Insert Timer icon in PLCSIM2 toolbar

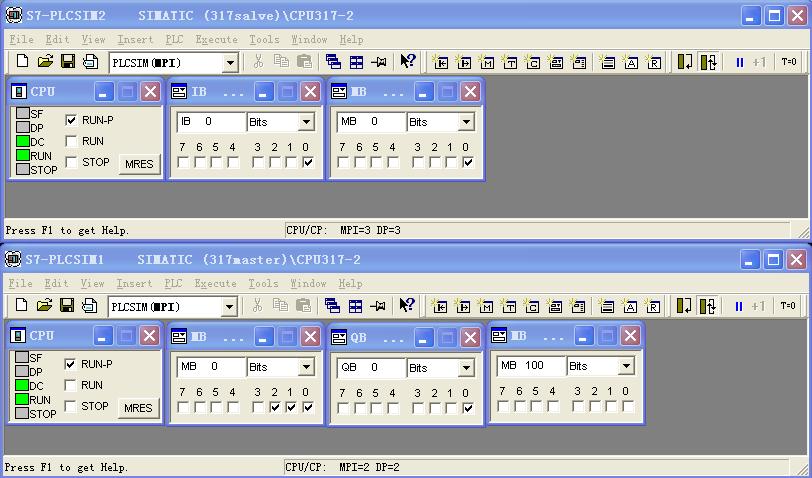510,62
